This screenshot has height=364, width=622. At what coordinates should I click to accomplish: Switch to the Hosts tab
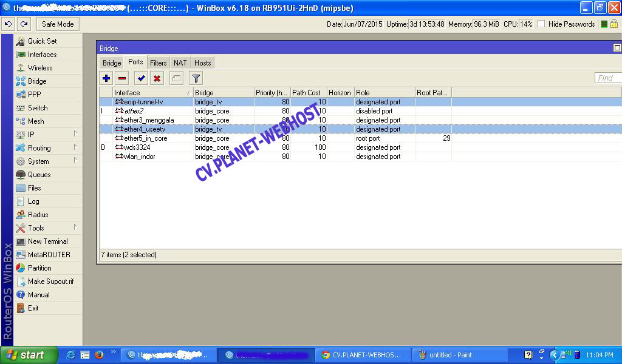click(x=202, y=63)
